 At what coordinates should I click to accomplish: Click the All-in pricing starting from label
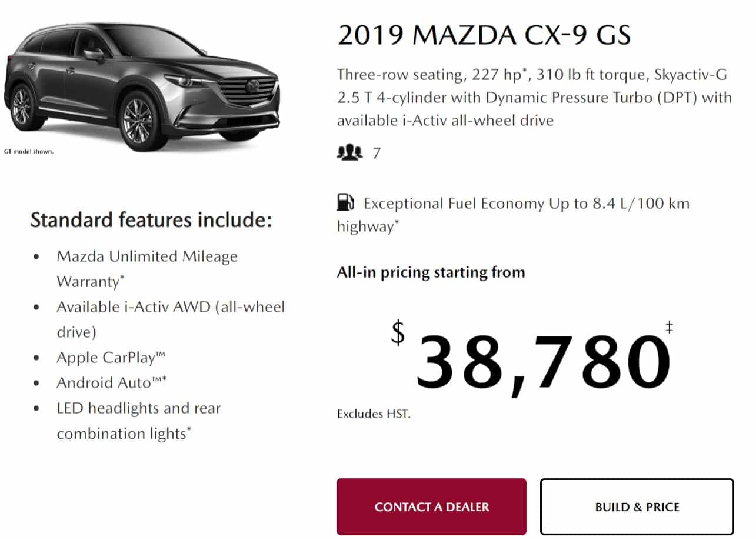[x=431, y=272]
